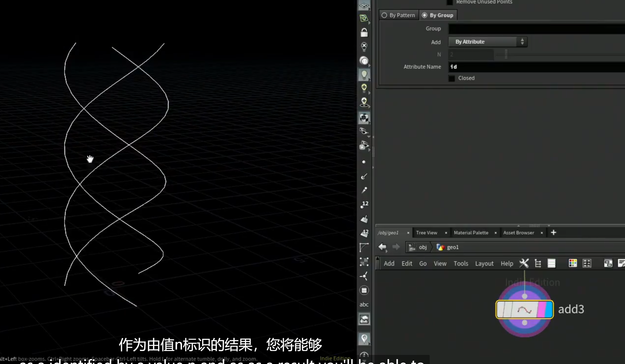625x364 pixels.
Task: Click the Attribute Name field containing id
Action: (536, 67)
